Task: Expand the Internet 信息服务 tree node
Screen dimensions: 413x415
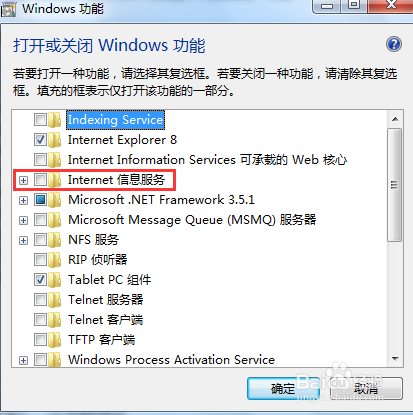Action: click(x=23, y=180)
